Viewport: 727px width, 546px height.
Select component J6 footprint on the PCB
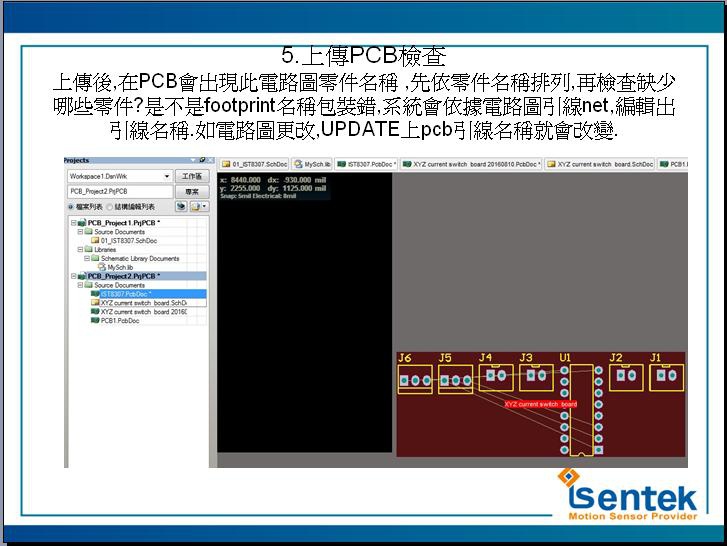click(415, 380)
